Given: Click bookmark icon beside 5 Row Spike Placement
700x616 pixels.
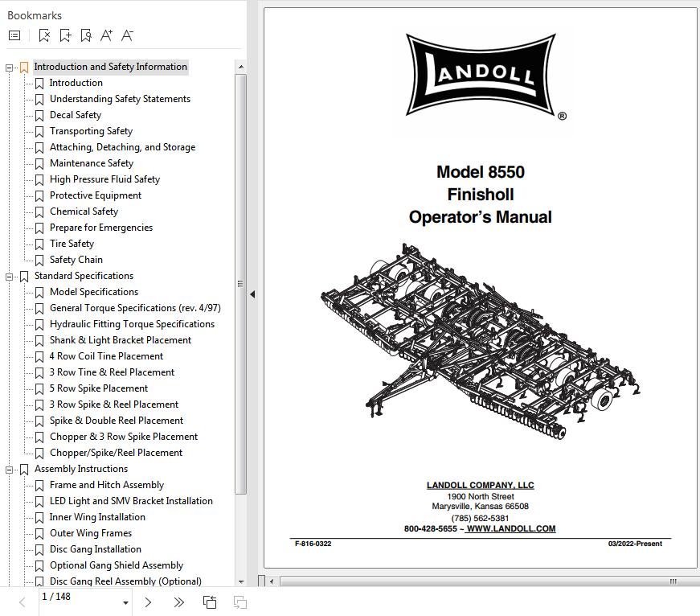Looking at the screenshot, I should (x=39, y=389).
